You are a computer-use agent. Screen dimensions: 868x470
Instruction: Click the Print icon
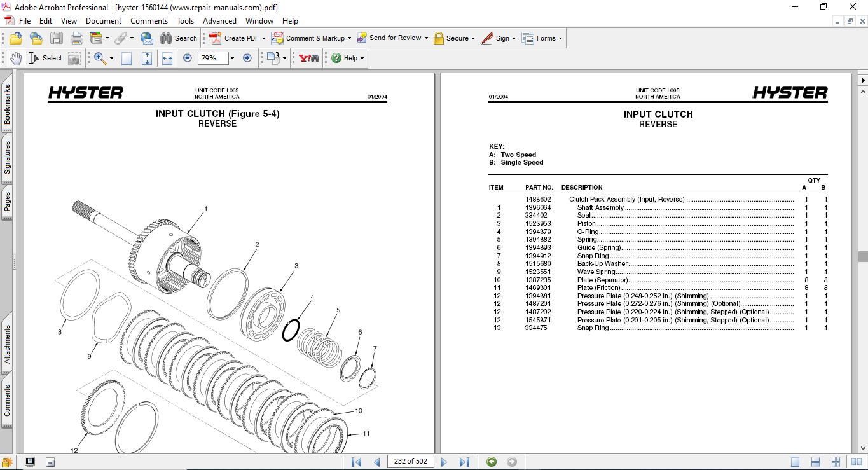(x=77, y=38)
